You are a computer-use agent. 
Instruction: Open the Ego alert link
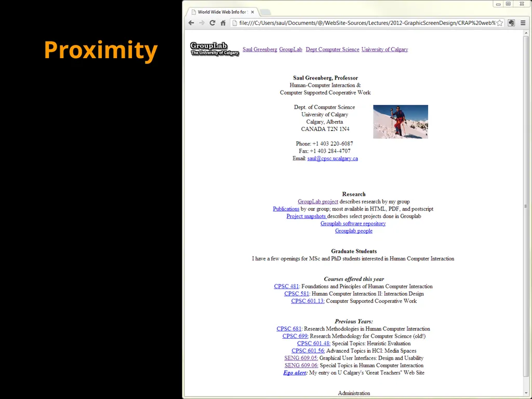[x=295, y=373]
